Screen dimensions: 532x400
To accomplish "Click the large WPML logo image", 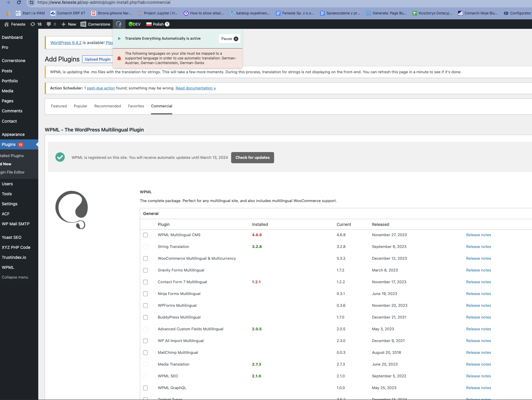I will (72, 210).
